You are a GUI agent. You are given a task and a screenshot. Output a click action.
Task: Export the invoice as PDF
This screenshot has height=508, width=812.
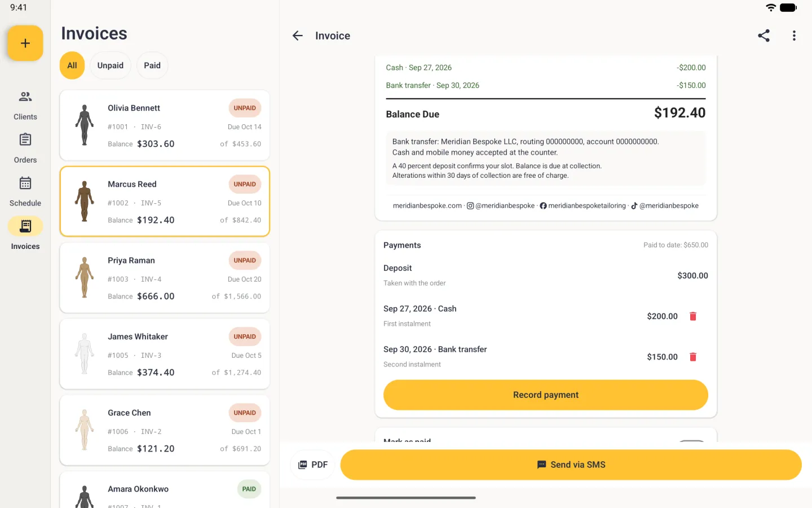[x=313, y=465]
